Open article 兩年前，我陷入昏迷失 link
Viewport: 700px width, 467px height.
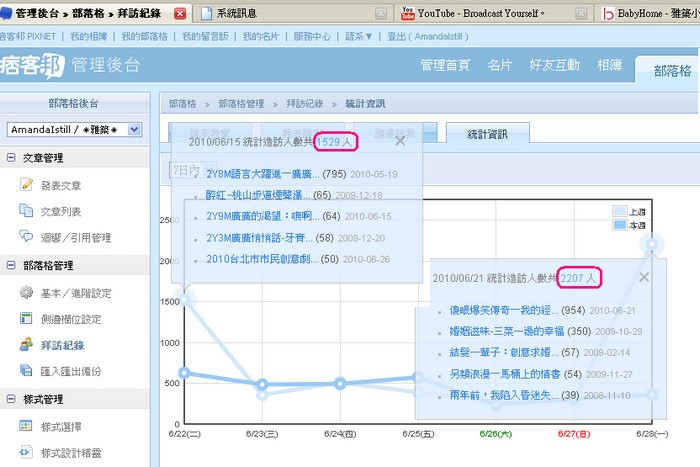(x=504, y=395)
